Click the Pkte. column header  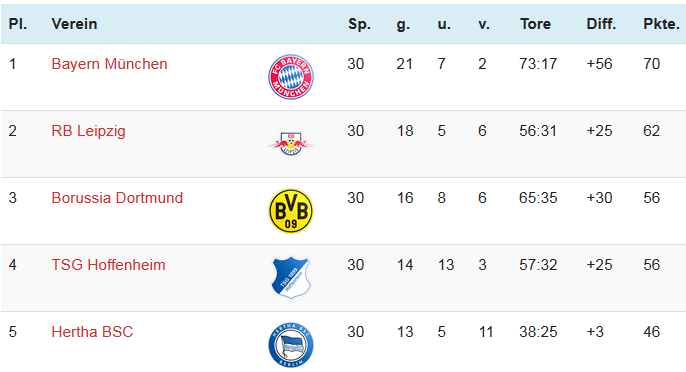coord(661,24)
